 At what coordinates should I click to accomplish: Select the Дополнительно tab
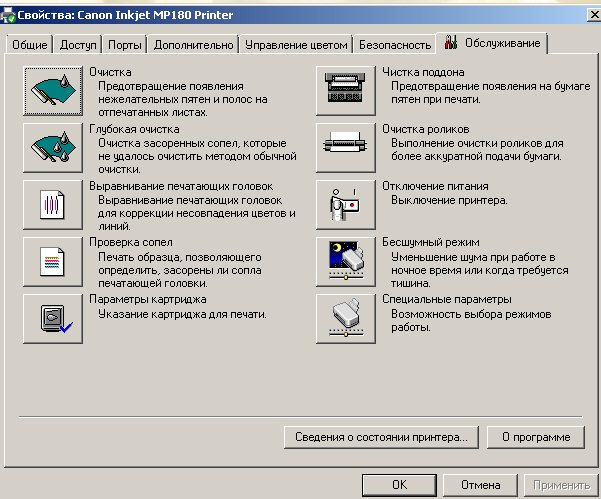click(195, 45)
